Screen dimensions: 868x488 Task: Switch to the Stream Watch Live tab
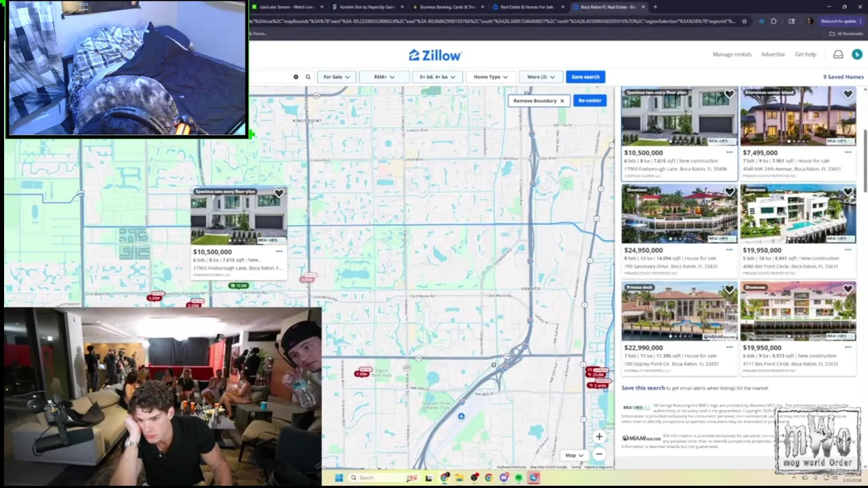tap(286, 7)
